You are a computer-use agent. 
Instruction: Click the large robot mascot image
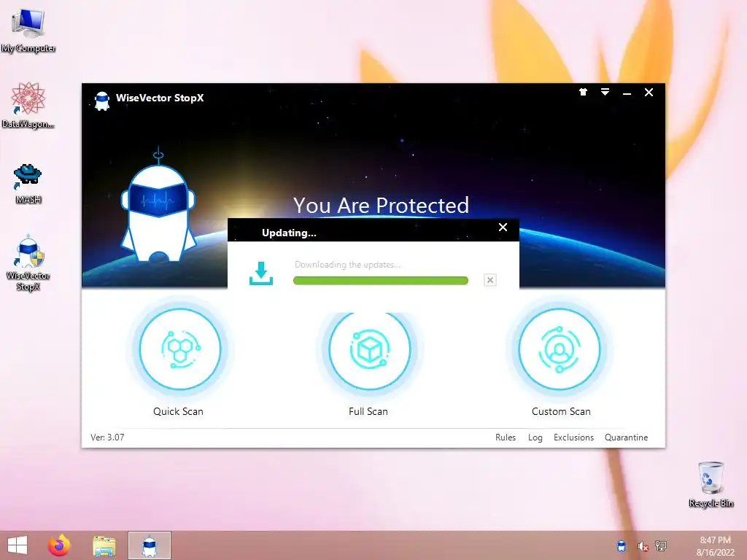tap(158, 205)
